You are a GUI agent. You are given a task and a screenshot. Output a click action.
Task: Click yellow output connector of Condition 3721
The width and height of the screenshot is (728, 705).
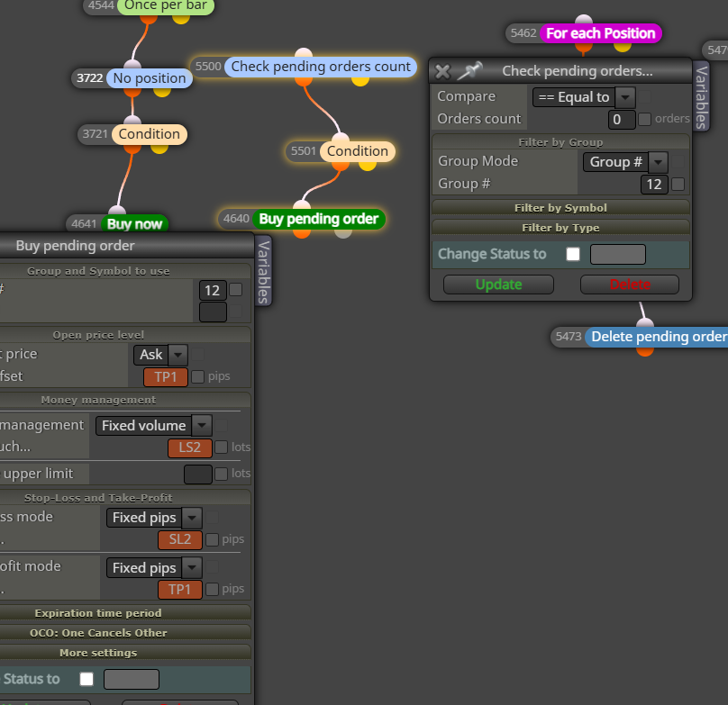159,149
